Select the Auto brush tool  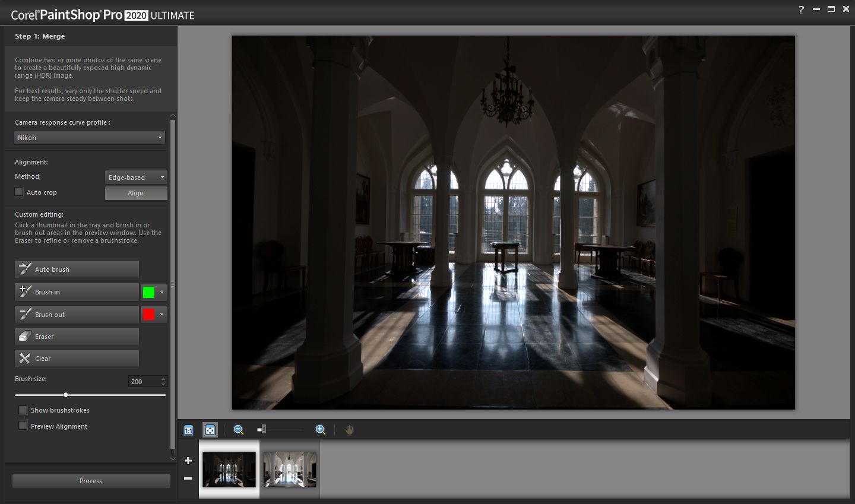coord(76,269)
